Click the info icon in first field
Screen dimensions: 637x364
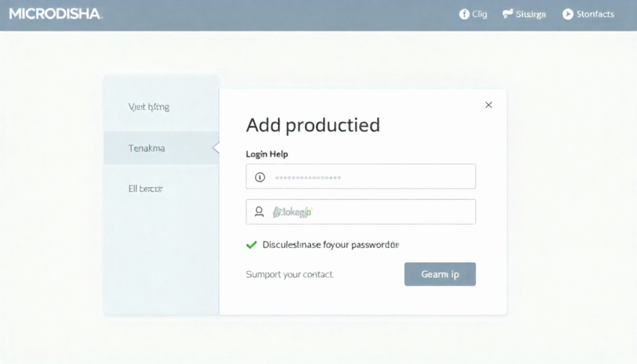click(x=260, y=178)
